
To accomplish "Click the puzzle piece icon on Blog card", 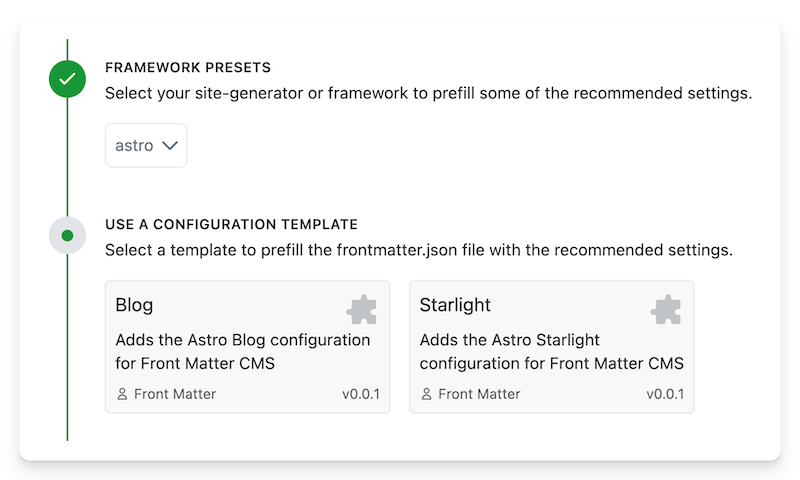I will click(362, 310).
